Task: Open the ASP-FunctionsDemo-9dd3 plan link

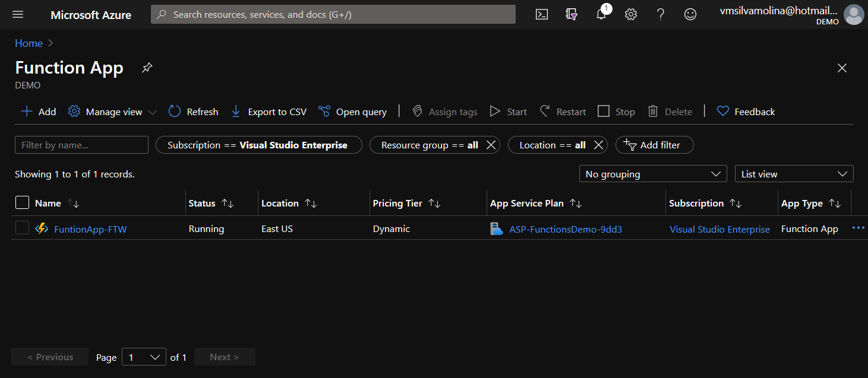Action: click(566, 229)
